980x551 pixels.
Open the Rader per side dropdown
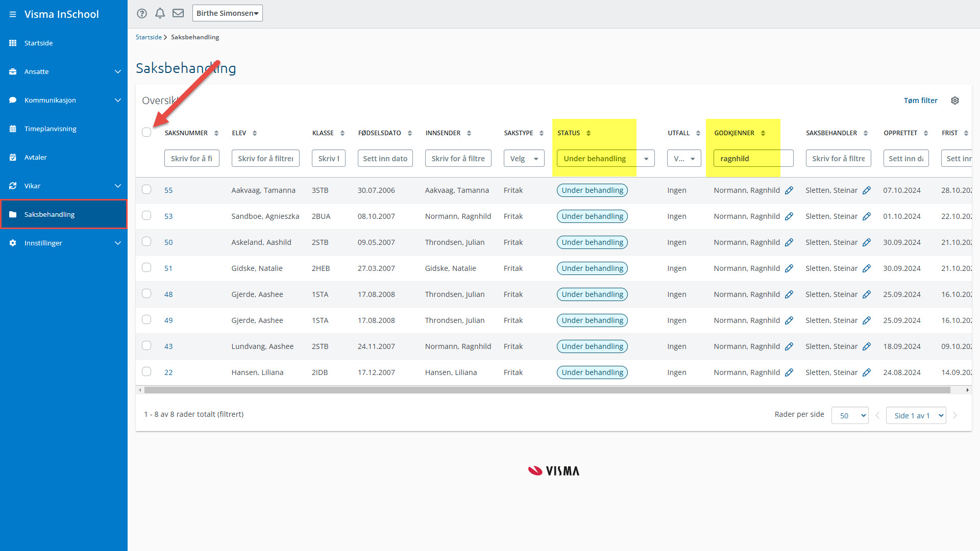[850, 415]
